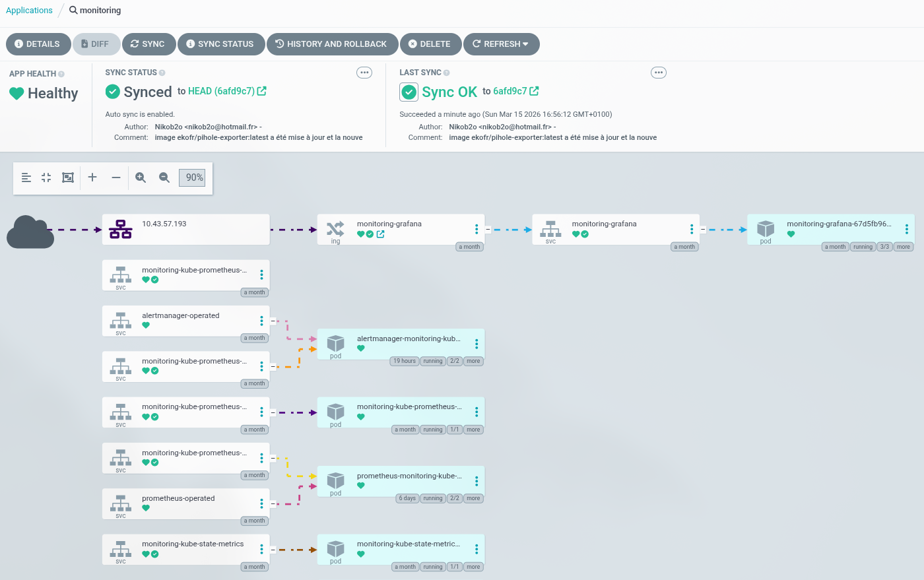Open the Sync Status three-dot menu
Screen dimensions: 924x580
click(x=364, y=73)
